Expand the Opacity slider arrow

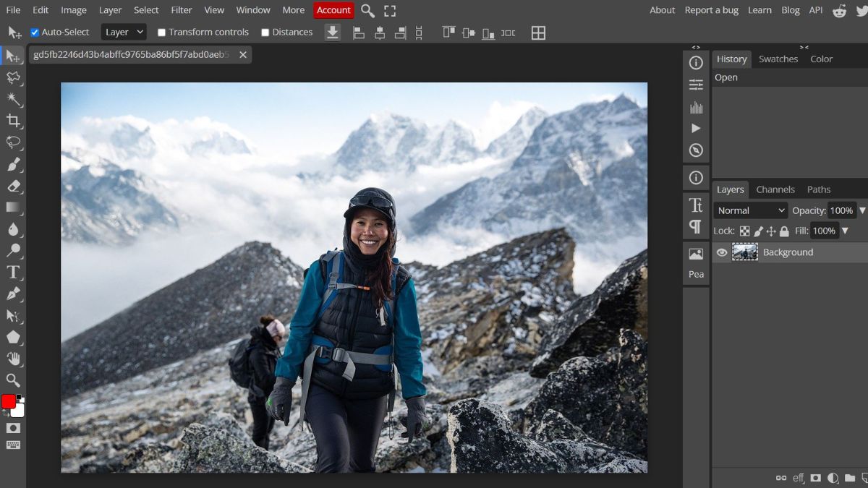click(862, 210)
